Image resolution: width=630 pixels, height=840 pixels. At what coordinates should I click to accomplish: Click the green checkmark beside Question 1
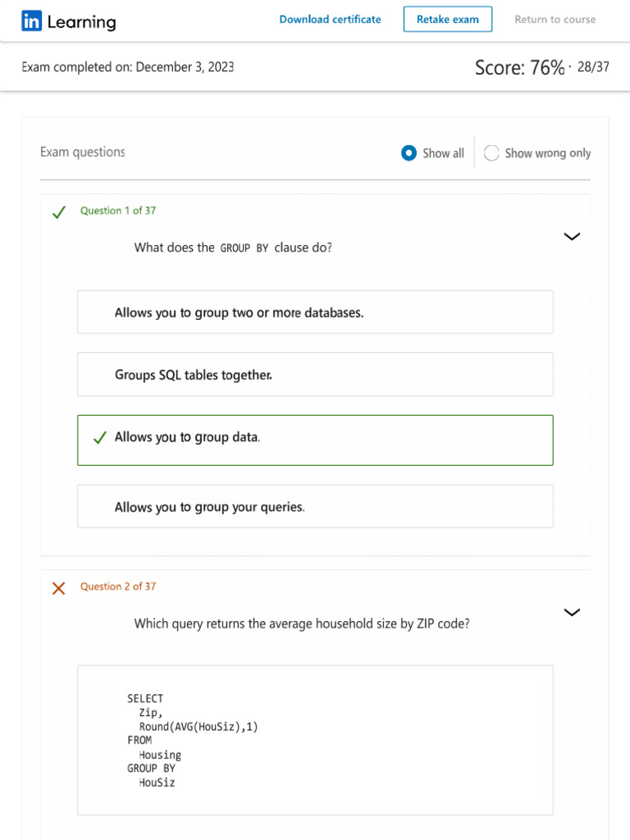click(x=58, y=212)
